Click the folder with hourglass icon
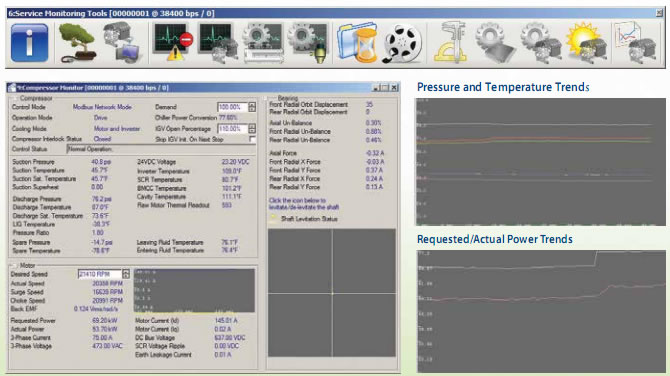This screenshot has width=670, height=376. coord(357,43)
